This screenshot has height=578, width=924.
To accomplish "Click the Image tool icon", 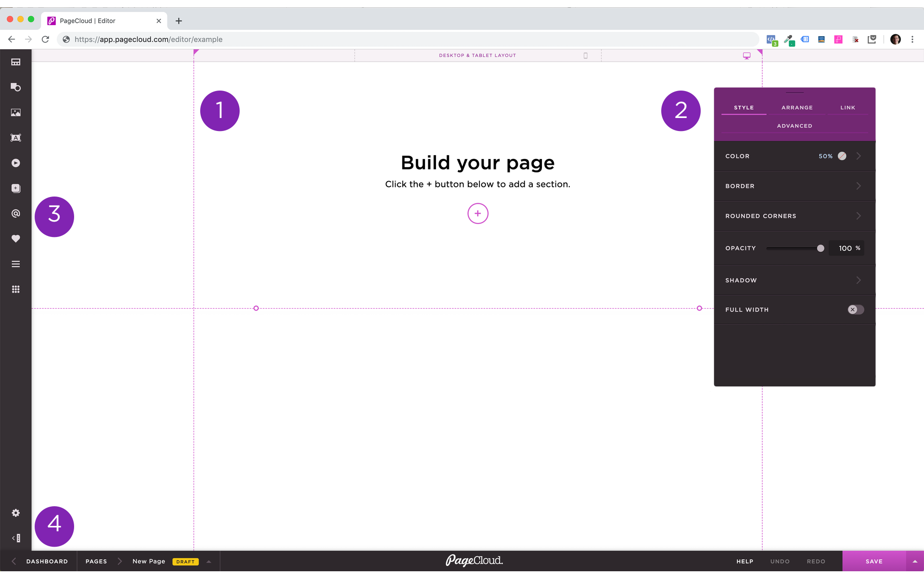I will pyautogui.click(x=16, y=113).
